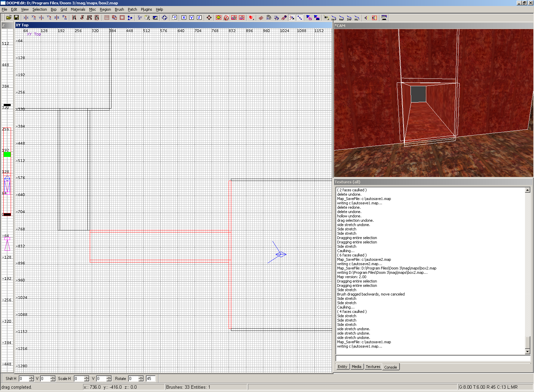This screenshot has height=392, width=534.
Task: Switch to the Entity tab
Action: (x=342, y=367)
